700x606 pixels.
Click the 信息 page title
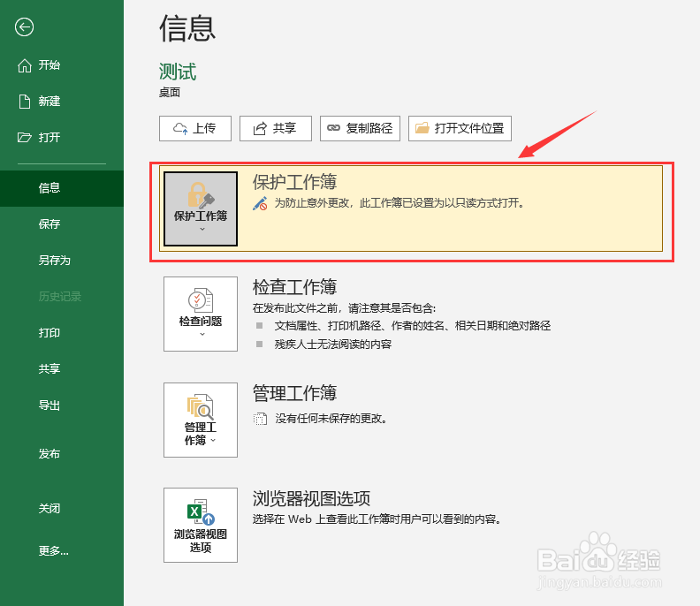click(187, 28)
